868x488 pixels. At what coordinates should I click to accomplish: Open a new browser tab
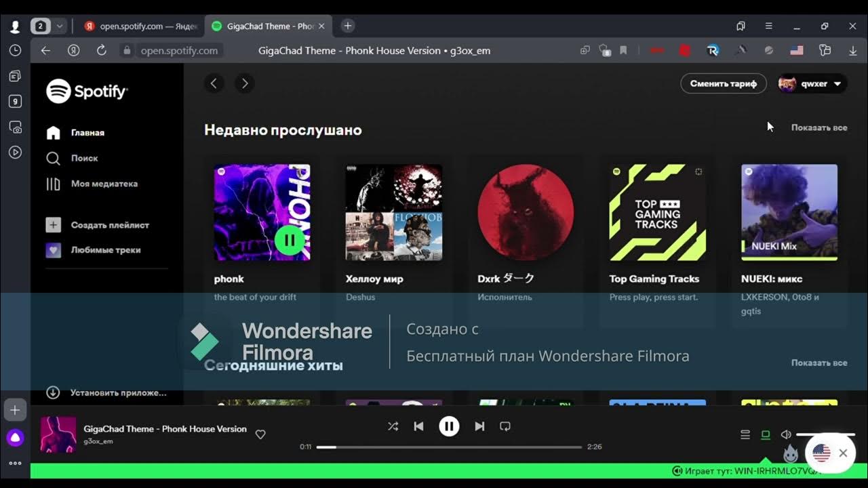tap(347, 26)
